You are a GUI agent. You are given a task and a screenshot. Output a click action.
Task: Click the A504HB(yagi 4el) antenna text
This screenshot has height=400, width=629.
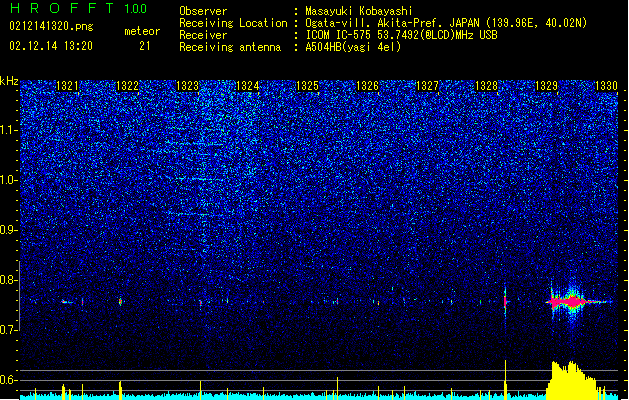tap(353, 47)
